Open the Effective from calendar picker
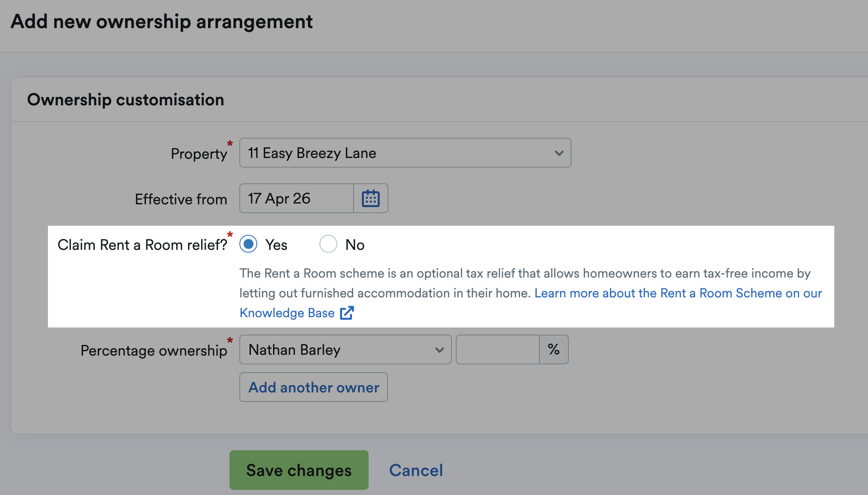 [371, 198]
